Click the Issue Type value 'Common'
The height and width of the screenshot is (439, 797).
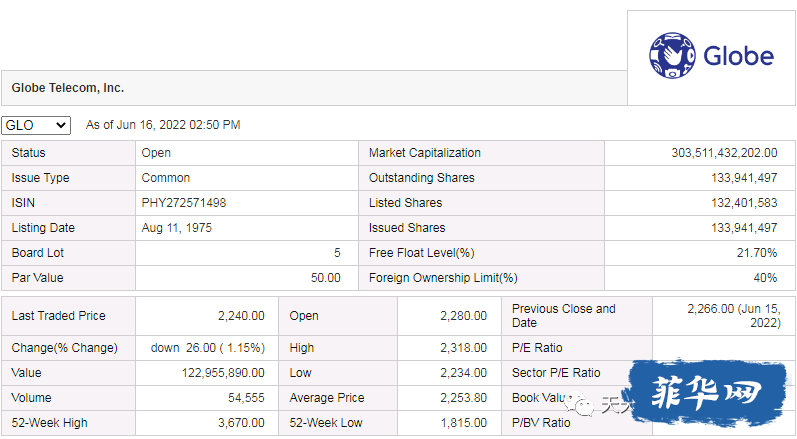[x=166, y=178]
